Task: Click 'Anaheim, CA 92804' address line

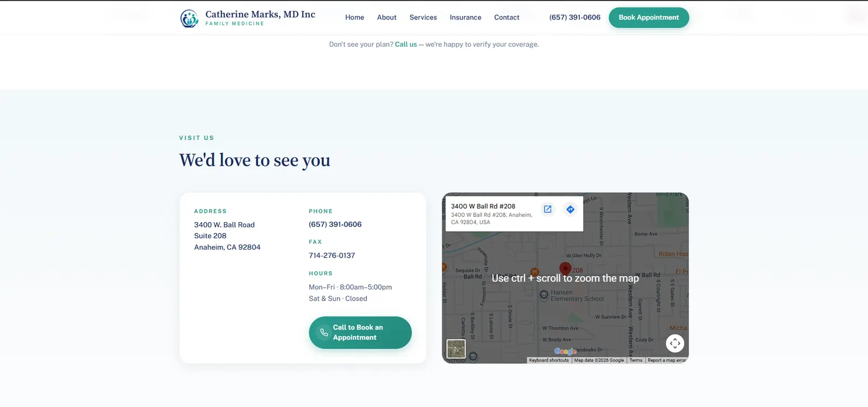Action: point(227,247)
